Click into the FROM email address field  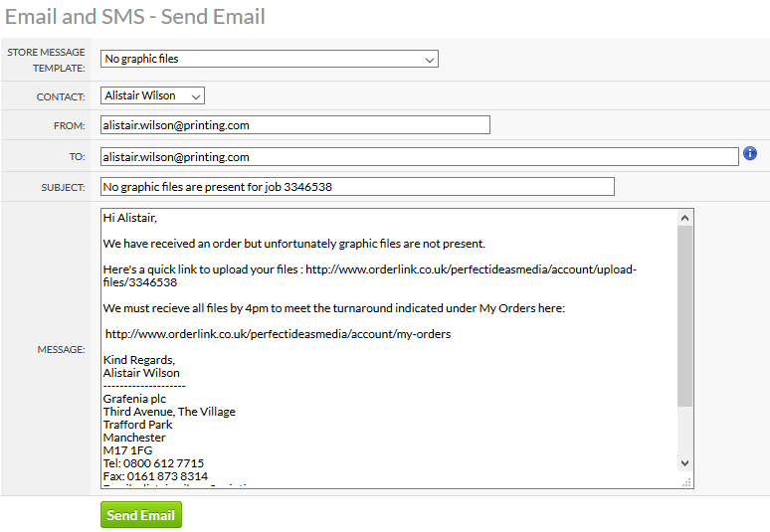(x=295, y=125)
